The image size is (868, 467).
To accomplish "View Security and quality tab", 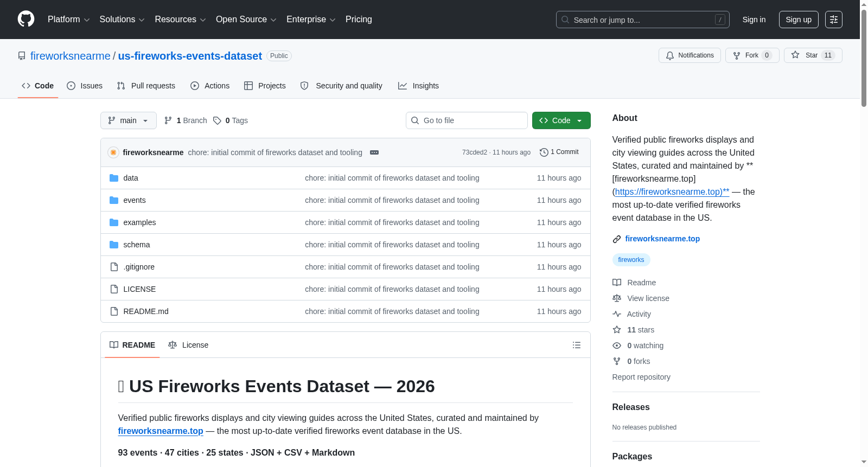I will [x=341, y=86].
